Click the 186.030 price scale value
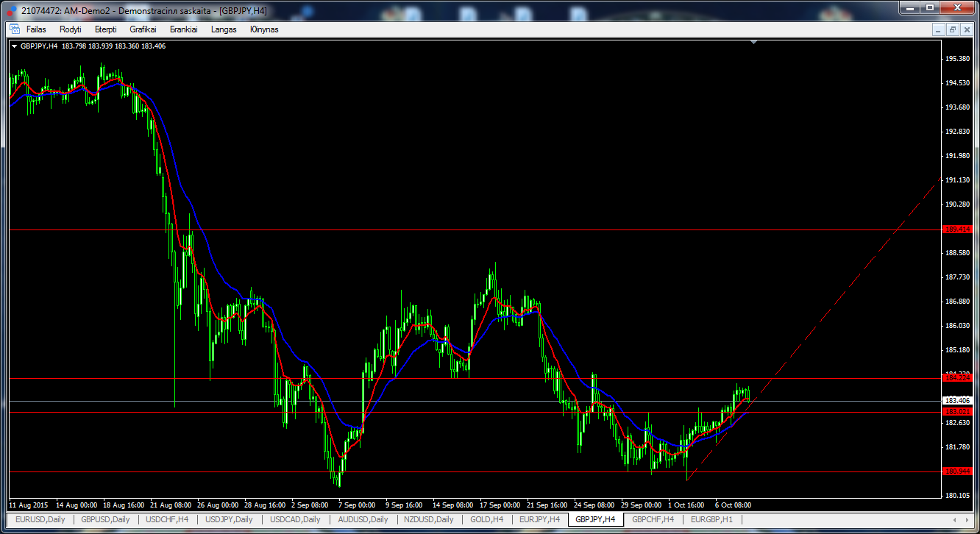The height and width of the screenshot is (534, 980). point(959,326)
